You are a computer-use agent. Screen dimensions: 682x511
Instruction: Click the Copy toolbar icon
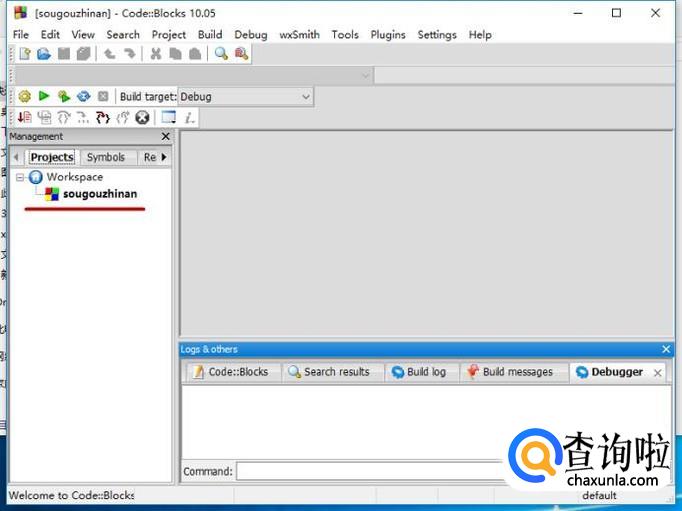point(175,54)
